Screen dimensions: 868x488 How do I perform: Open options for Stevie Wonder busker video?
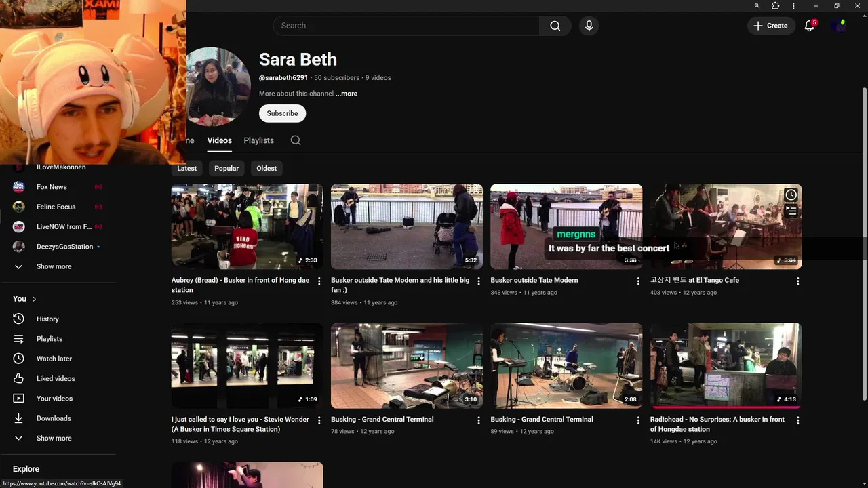[x=319, y=420]
